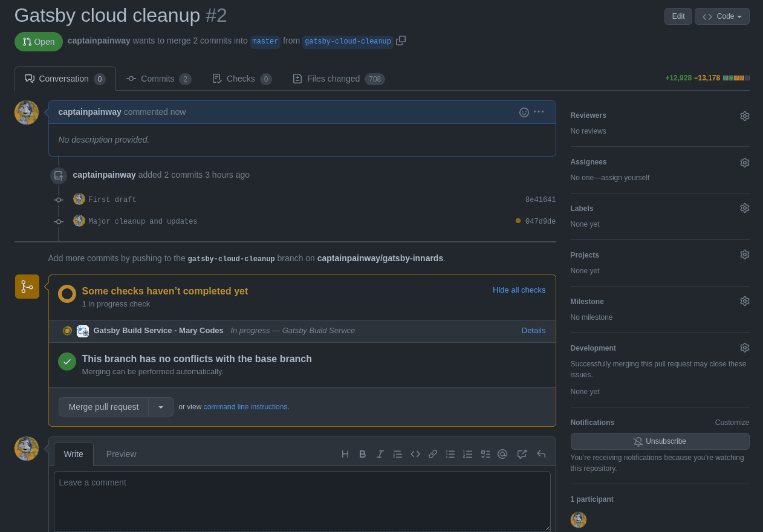Screen dimensions: 763x532
Task: Switch to the Files changed tab
Action: pyautogui.click(x=339, y=79)
